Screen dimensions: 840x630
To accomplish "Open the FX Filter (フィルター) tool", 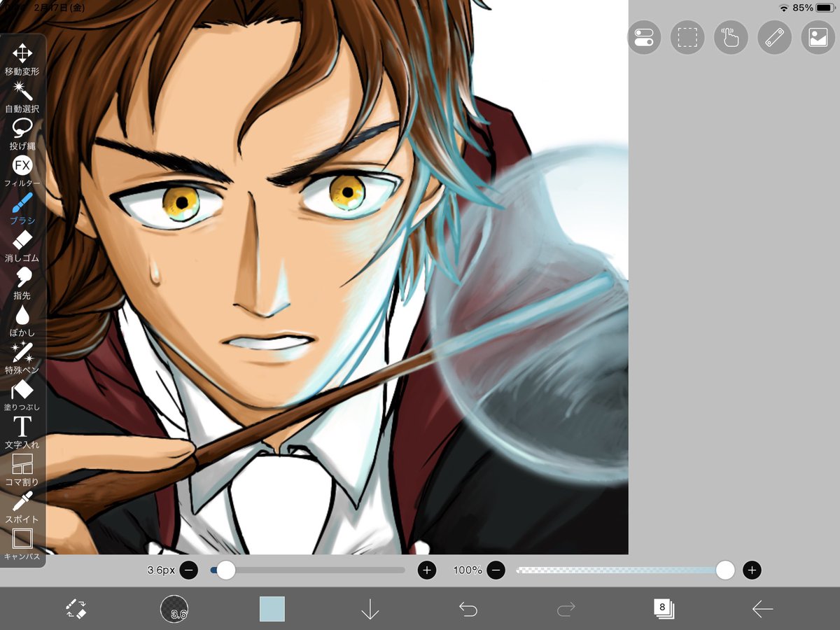I will tap(22, 171).
